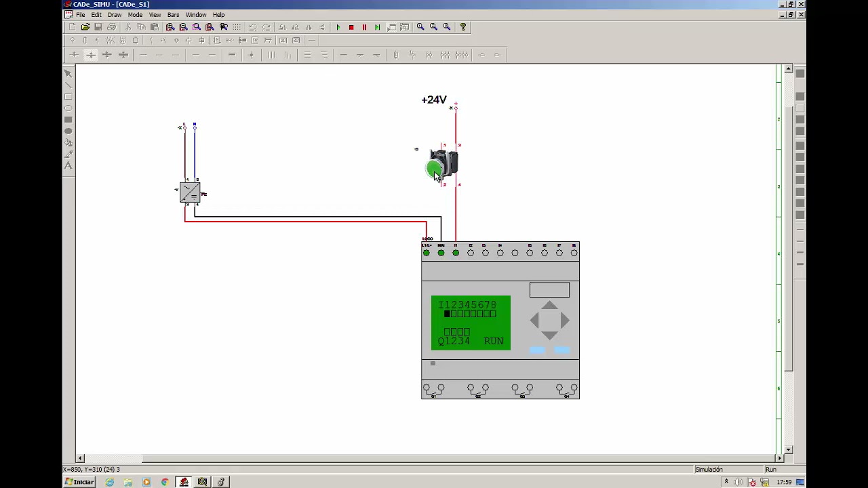This screenshot has width=868, height=488.
Task: Click the Redo arrow icon
Action: [266, 27]
